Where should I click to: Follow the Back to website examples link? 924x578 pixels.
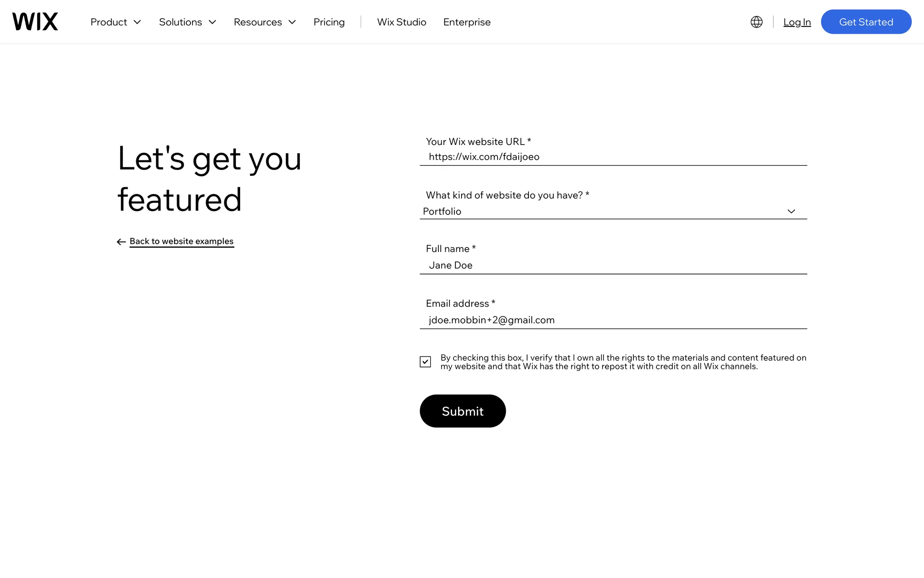coord(181,241)
